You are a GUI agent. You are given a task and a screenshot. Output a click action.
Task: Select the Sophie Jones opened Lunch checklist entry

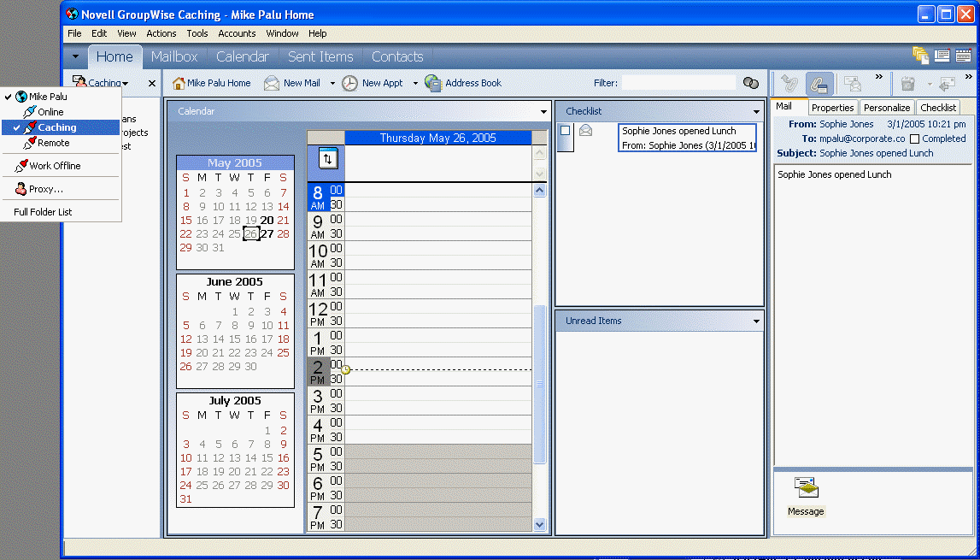[x=687, y=139]
